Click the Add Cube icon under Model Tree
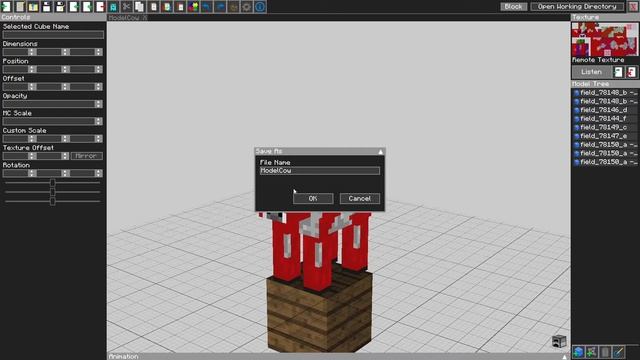 click(578, 351)
